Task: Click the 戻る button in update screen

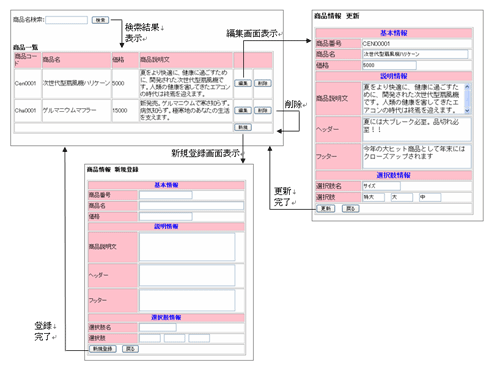Action: coord(350,209)
